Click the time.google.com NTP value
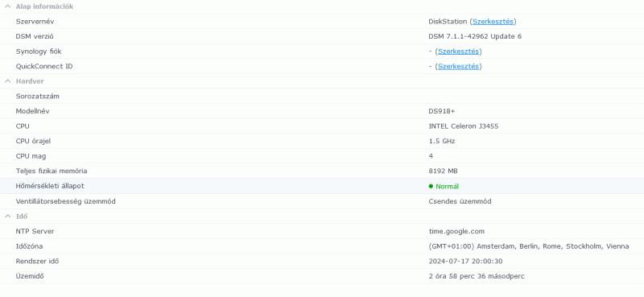644x297 pixels. (456, 232)
